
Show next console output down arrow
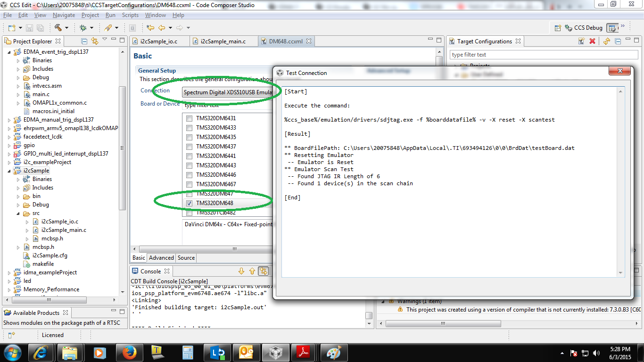click(241, 271)
